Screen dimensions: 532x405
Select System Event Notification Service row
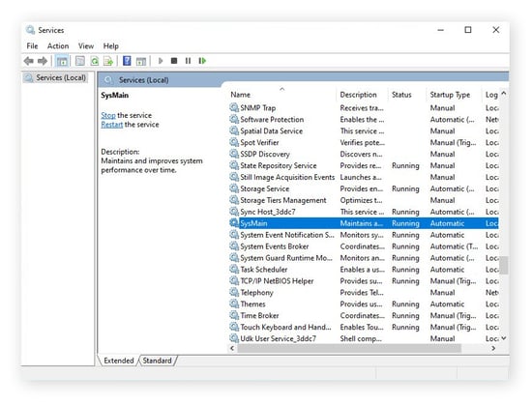pyautogui.click(x=364, y=235)
